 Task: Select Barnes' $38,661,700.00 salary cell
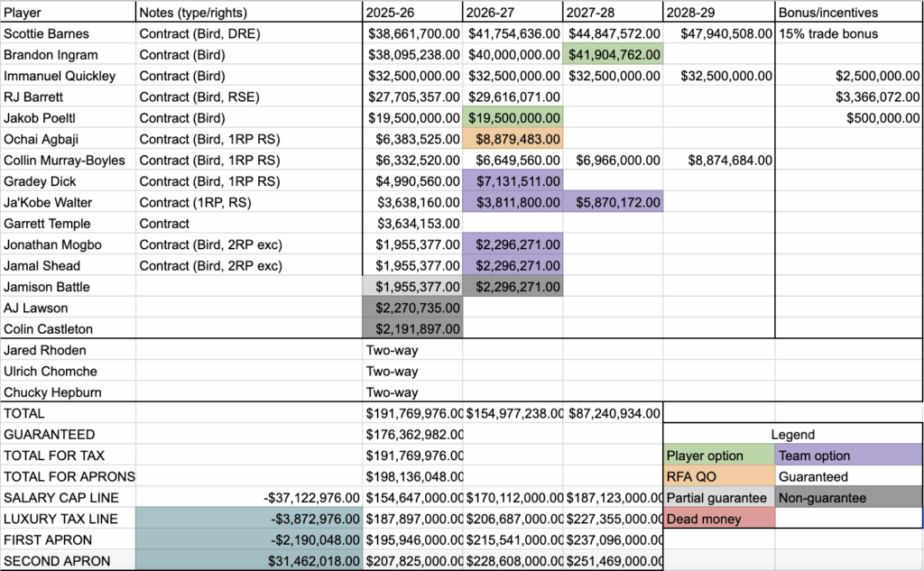coord(412,33)
